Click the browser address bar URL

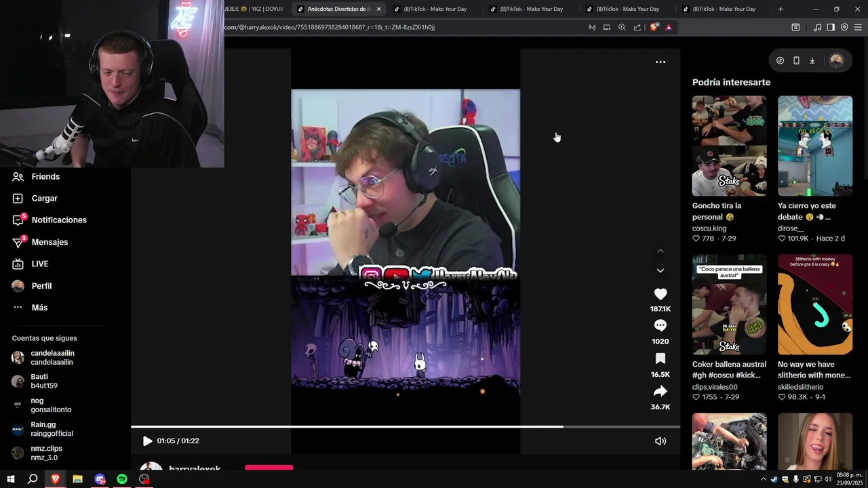(330, 27)
